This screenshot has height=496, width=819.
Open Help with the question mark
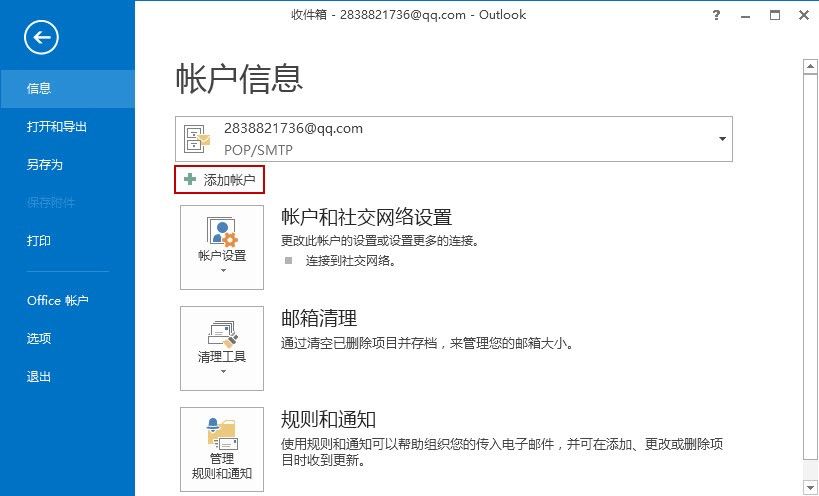pos(716,15)
